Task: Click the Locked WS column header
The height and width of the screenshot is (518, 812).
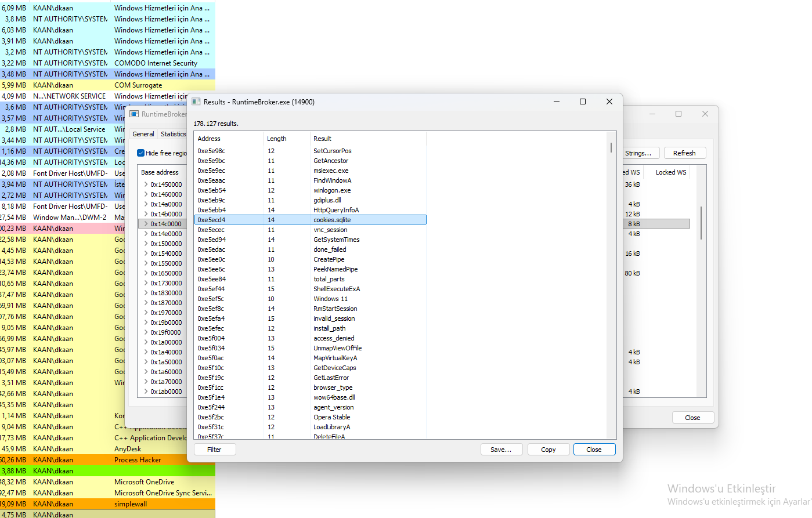Action: pyautogui.click(x=671, y=172)
